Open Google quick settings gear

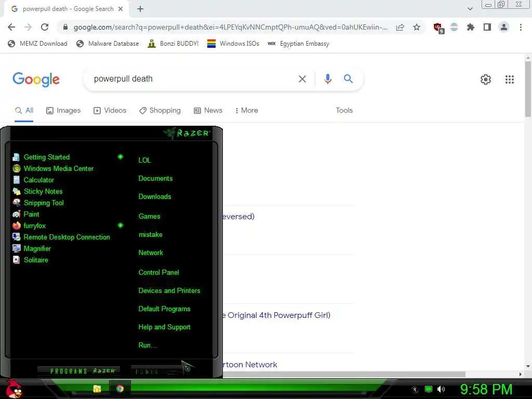(x=486, y=79)
